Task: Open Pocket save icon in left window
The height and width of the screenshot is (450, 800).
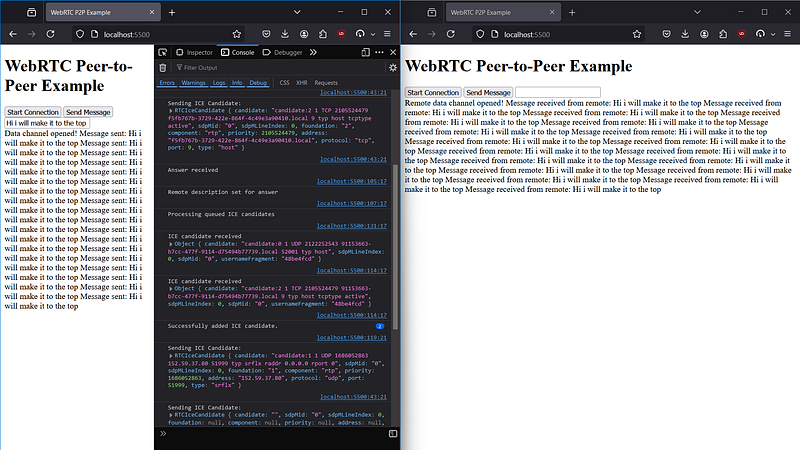Action: (266, 34)
